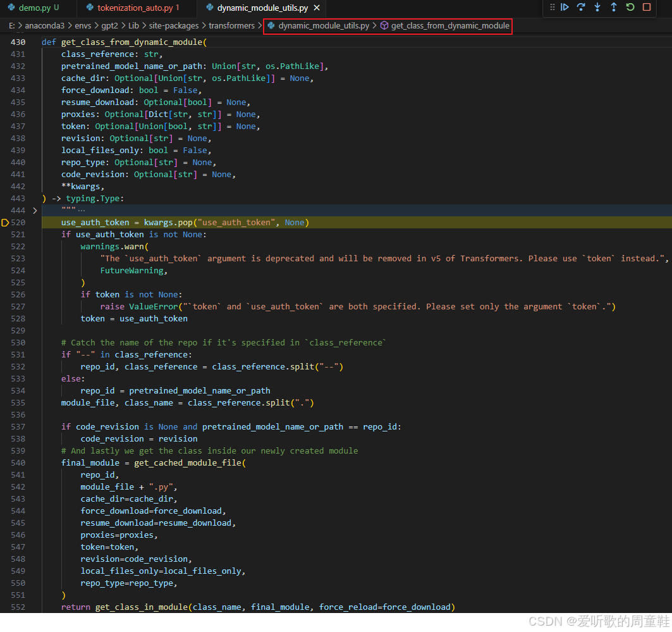672x632 pixels.
Task: Open the gpt2 breadcrumb segment
Action: (x=109, y=26)
